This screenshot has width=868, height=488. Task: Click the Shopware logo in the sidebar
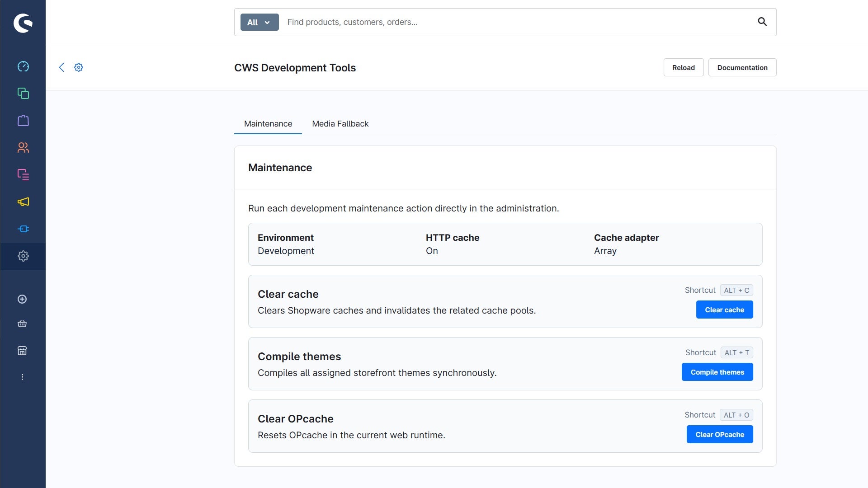pyautogui.click(x=23, y=23)
